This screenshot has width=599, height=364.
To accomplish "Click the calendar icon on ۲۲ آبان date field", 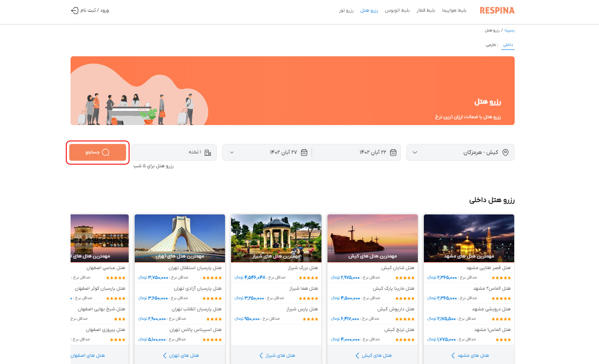I will [x=393, y=152].
